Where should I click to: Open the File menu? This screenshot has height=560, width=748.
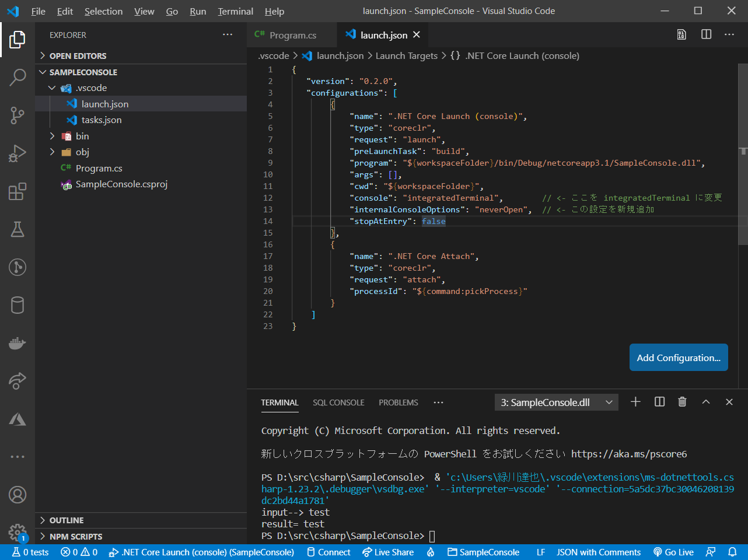click(39, 11)
